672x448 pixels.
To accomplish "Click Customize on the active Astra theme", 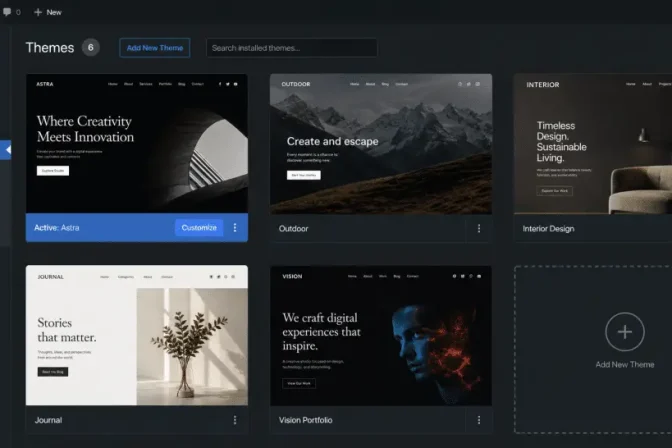I will [x=199, y=228].
